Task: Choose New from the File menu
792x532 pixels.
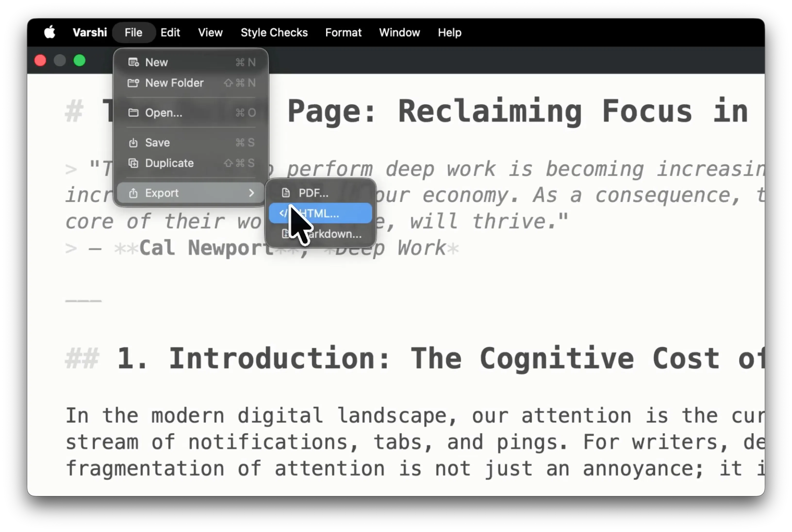Action: coord(191,62)
